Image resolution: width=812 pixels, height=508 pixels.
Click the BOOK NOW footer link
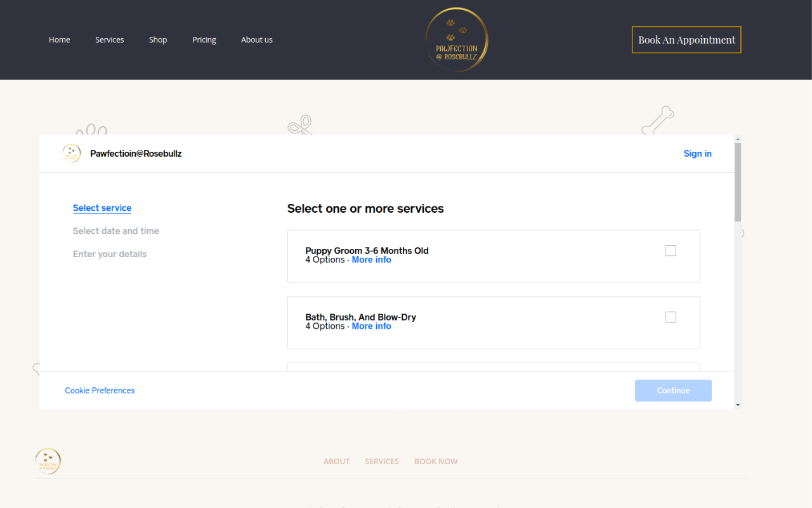[x=436, y=462]
